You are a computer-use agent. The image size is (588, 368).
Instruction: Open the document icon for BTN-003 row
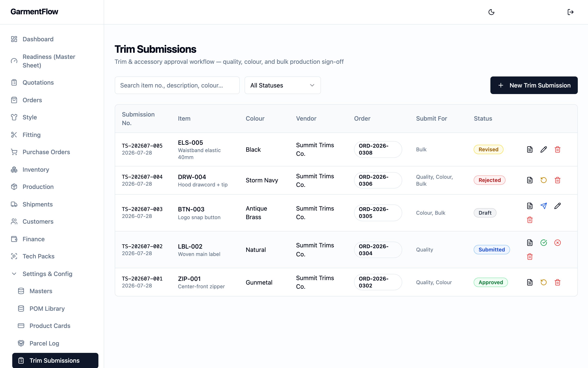coord(530,206)
